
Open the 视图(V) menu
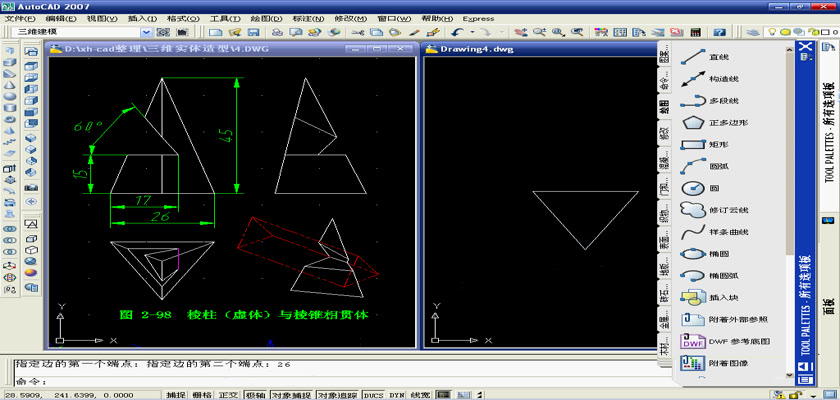click(x=102, y=18)
